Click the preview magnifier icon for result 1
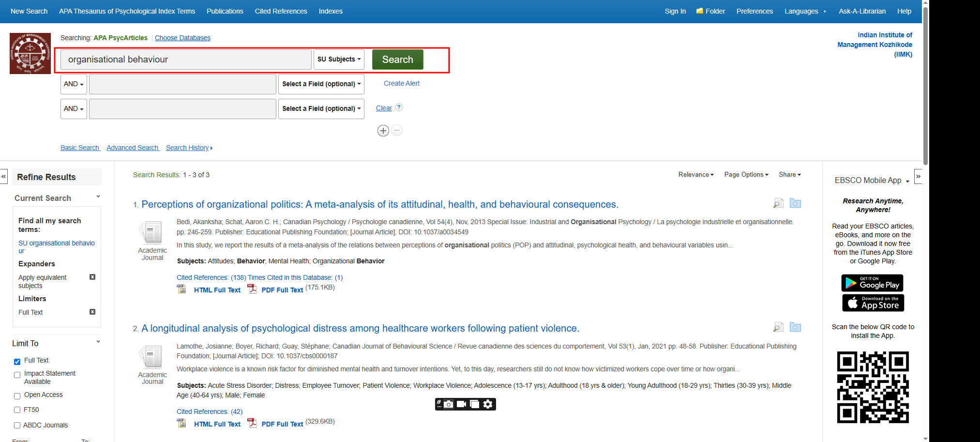This screenshot has width=980, height=442. 778,203
